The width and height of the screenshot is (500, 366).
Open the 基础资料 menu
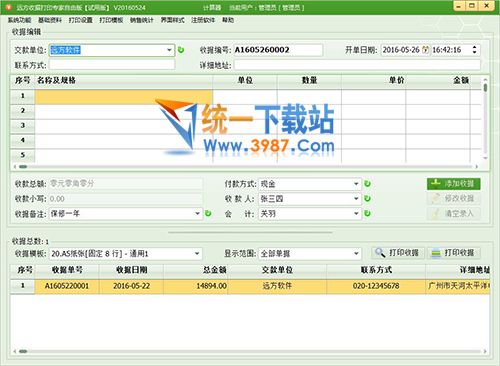coord(50,20)
